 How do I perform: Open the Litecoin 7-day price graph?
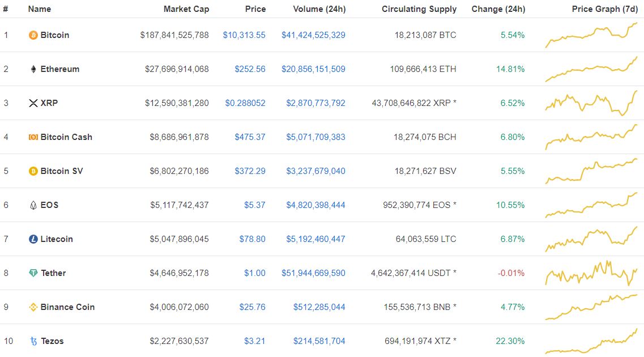pos(591,239)
